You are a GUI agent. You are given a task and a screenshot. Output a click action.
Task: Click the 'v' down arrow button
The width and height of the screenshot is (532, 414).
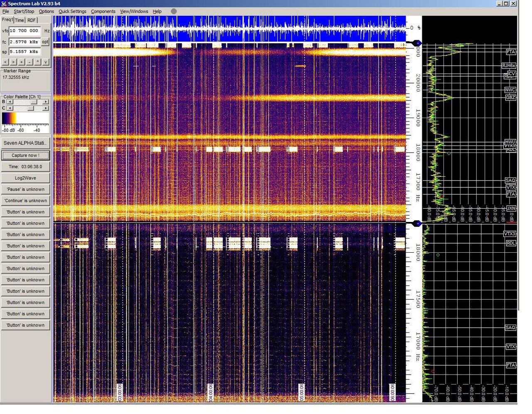[46, 62]
